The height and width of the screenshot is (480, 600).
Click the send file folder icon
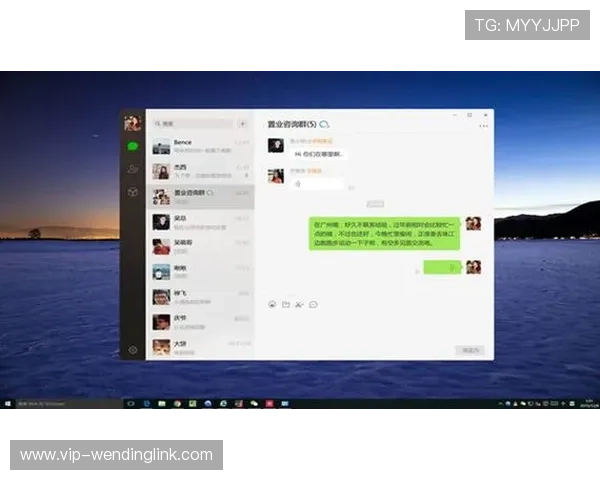tap(285, 304)
